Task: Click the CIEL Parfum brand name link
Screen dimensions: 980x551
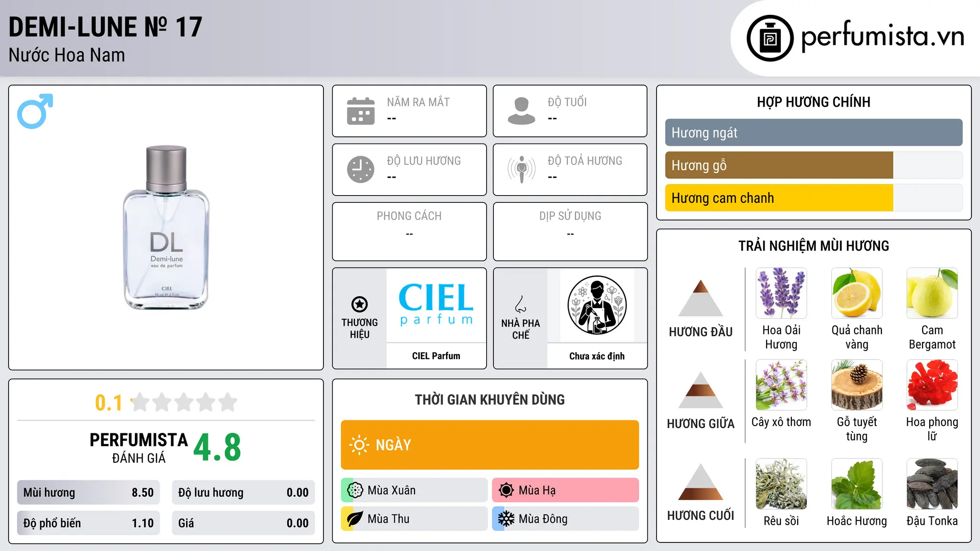Action: [x=436, y=356]
